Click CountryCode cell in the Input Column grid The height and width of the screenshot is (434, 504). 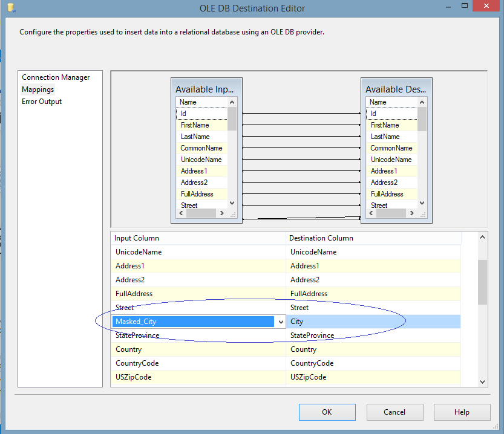[198, 363]
